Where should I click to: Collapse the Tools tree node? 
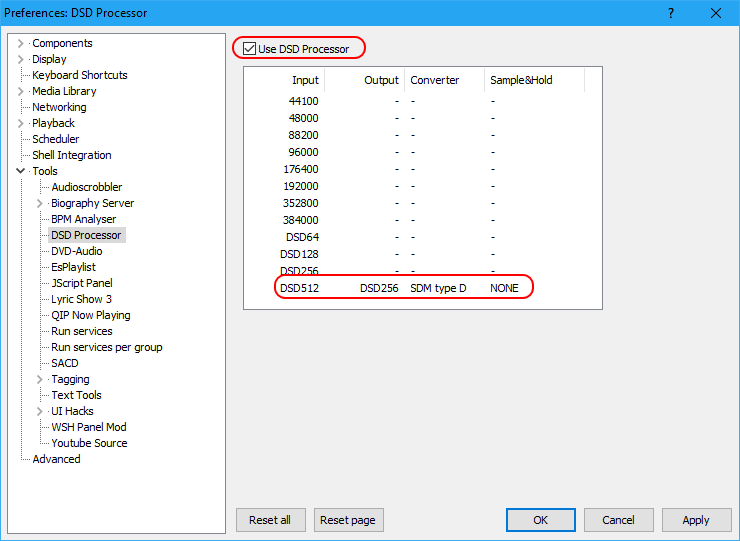[21, 171]
